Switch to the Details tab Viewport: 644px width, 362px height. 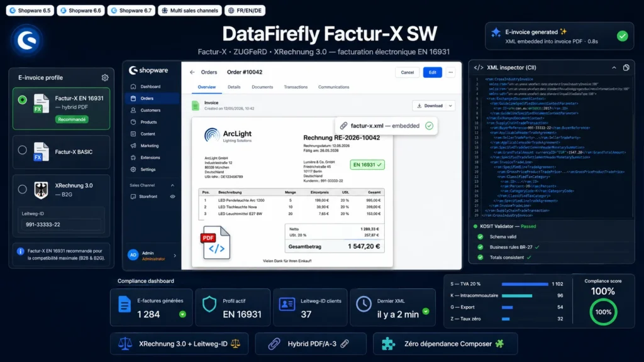[234, 87]
